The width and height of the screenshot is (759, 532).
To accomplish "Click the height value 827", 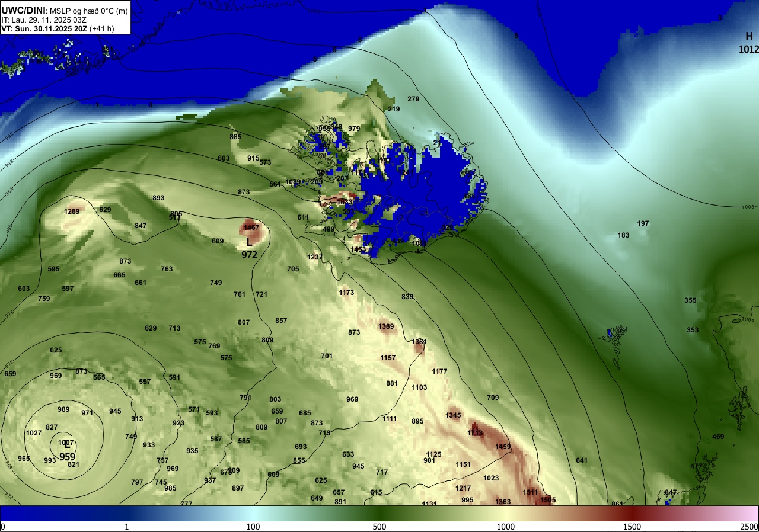I will click(52, 427).
